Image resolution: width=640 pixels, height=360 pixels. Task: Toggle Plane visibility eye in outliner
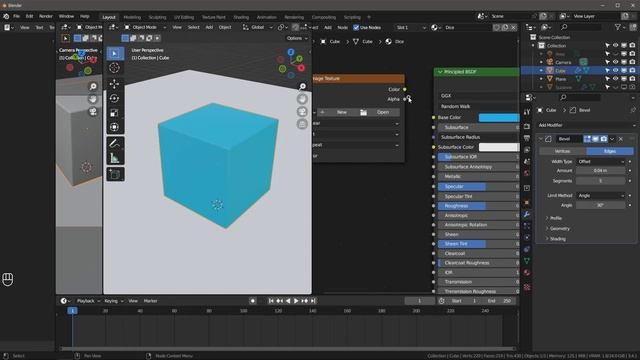[616, 79]
